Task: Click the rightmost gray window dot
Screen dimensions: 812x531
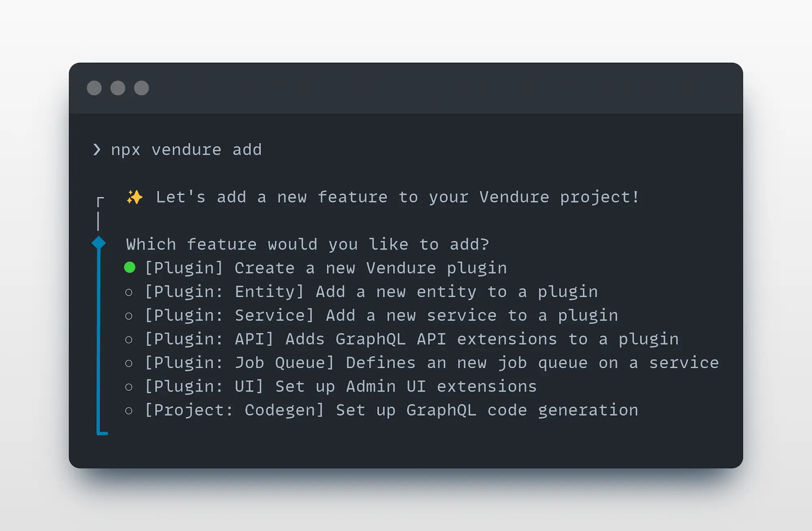Action: pyautogui.click(x=142, y=88)
